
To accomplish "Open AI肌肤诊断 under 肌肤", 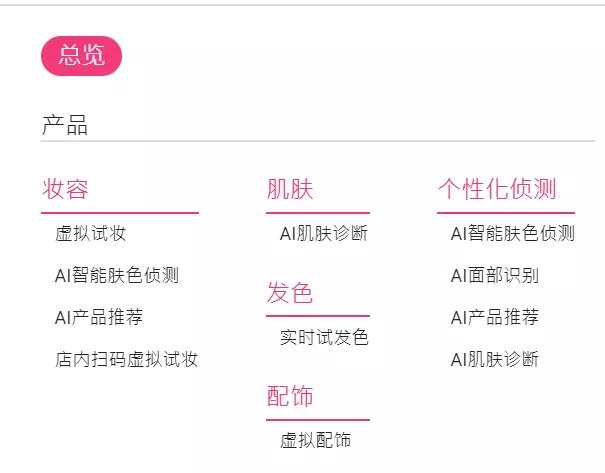I will (x=323, y=234).
